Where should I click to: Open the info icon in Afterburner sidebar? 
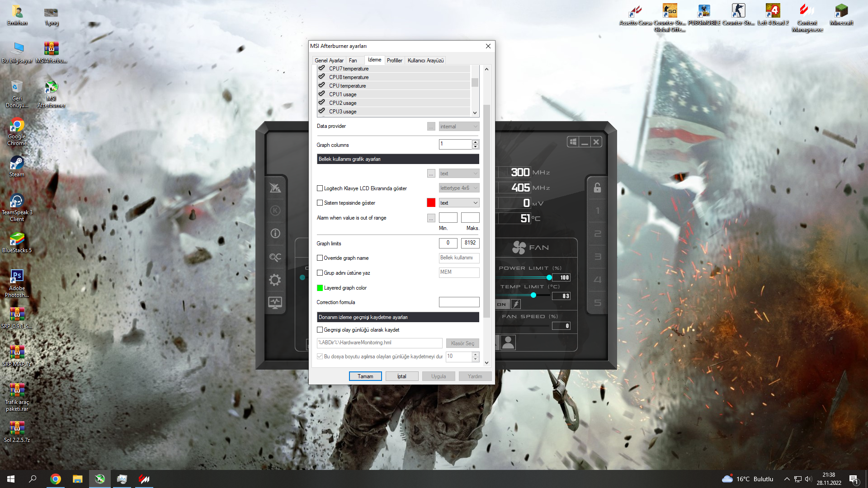(275, 234)
